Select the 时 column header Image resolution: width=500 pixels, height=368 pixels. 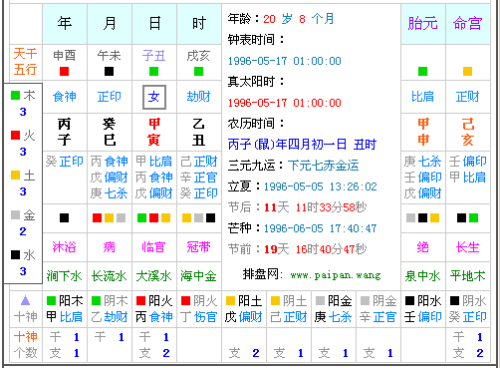199,24
